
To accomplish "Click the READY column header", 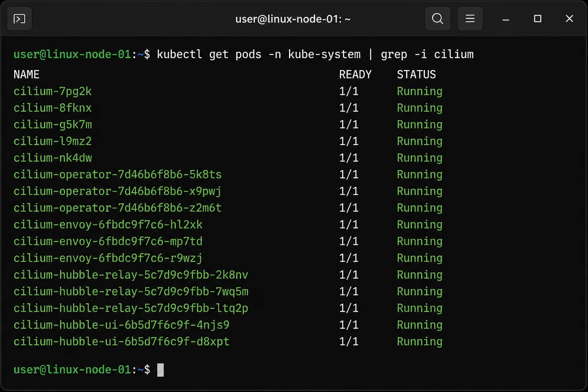I will click(x=355, y=74).
